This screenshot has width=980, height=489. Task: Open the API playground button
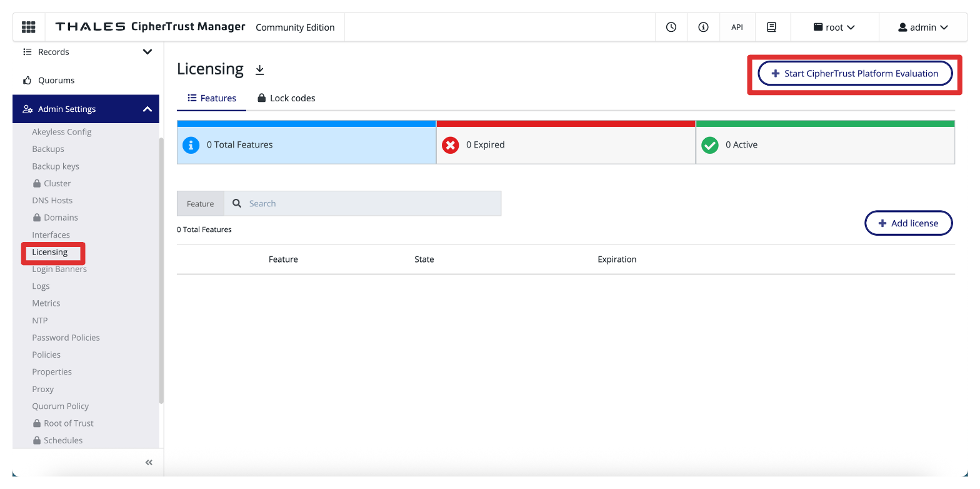pos(737,28)
